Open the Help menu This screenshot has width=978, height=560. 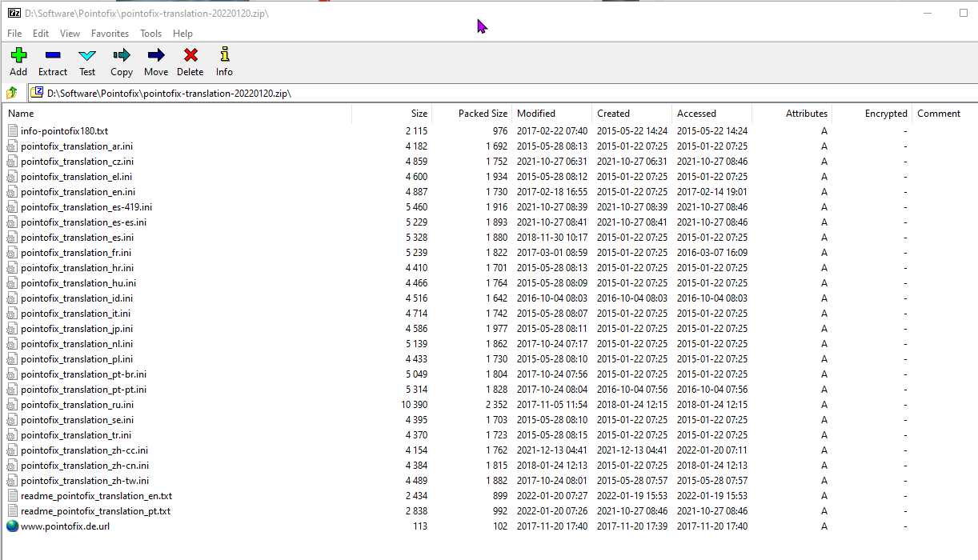click(182, 34)
